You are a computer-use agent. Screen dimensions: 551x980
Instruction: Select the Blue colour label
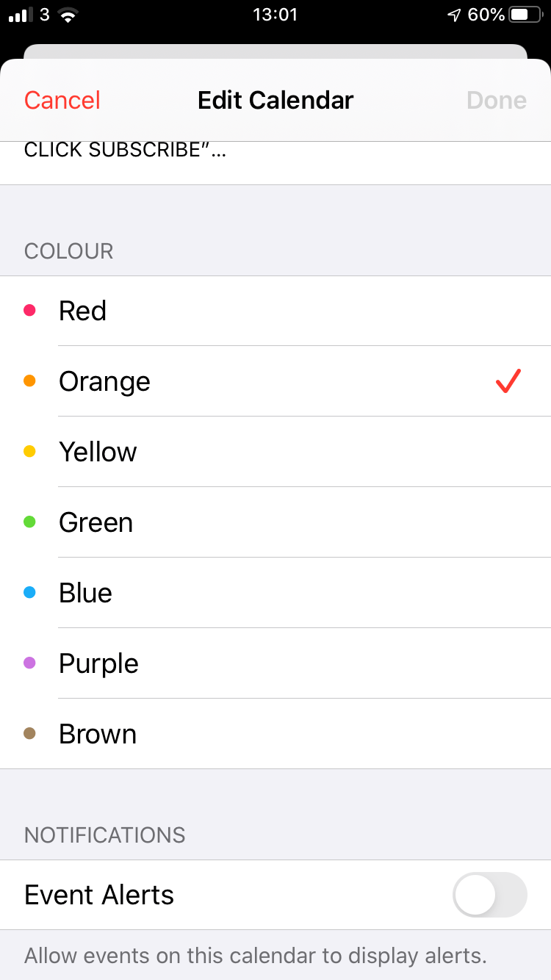[x=86, y=593]
